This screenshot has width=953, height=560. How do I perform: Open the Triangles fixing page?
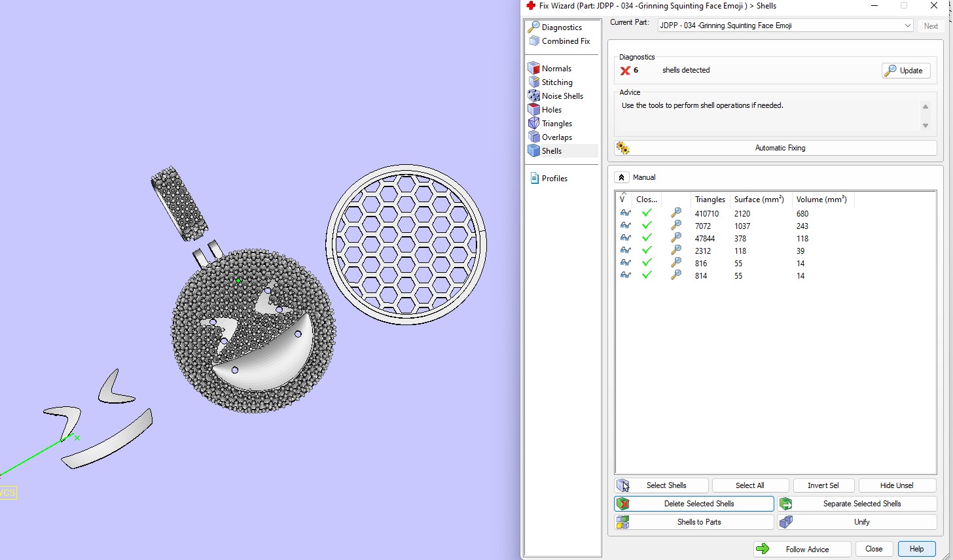pyautogui.click(x=557, y=123)
